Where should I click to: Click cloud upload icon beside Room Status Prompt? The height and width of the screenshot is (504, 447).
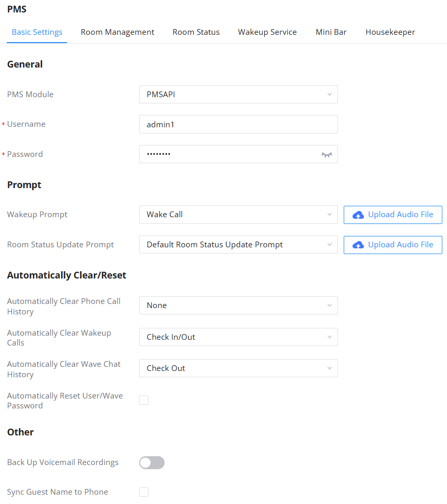[358, 245]
